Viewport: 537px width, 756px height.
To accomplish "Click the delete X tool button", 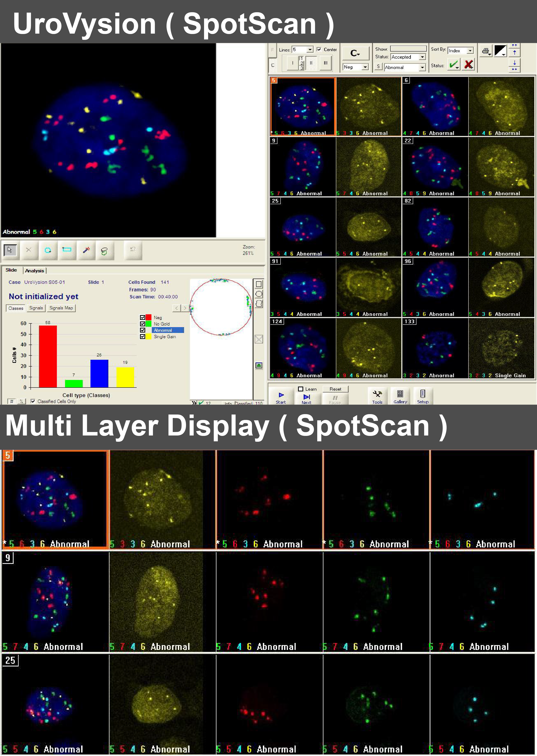I will pos(29,250).
